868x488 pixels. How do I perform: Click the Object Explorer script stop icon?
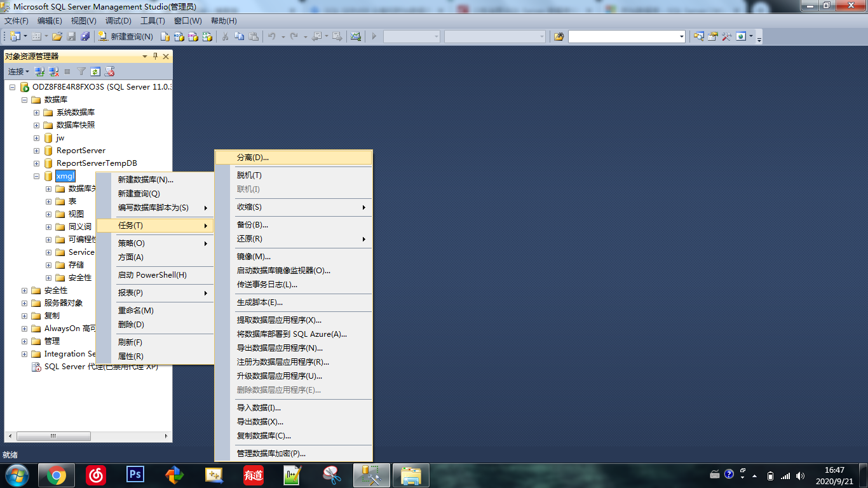coord(109,71)
